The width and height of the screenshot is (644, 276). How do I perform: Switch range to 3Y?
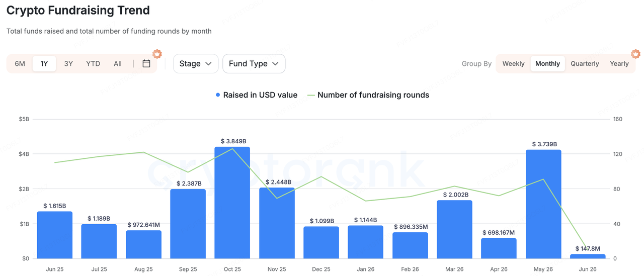click(68, 64)
